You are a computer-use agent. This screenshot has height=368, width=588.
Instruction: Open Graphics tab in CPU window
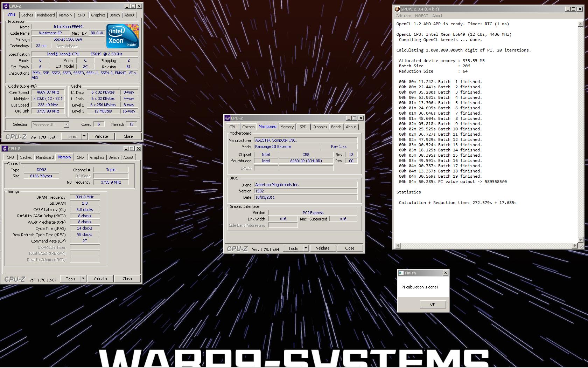[x=98, y=15]
